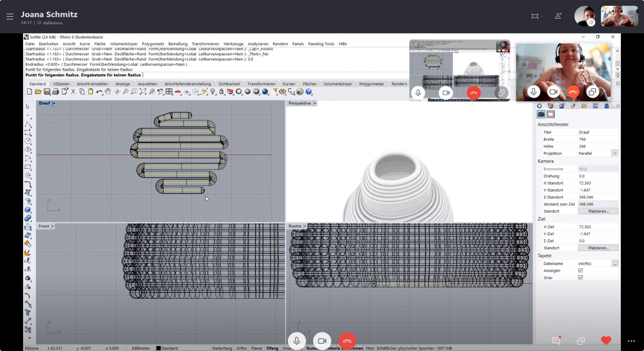644x351 pixels.
Task: Click the lock objects padlock icon
Action: (x=222, y=92)
